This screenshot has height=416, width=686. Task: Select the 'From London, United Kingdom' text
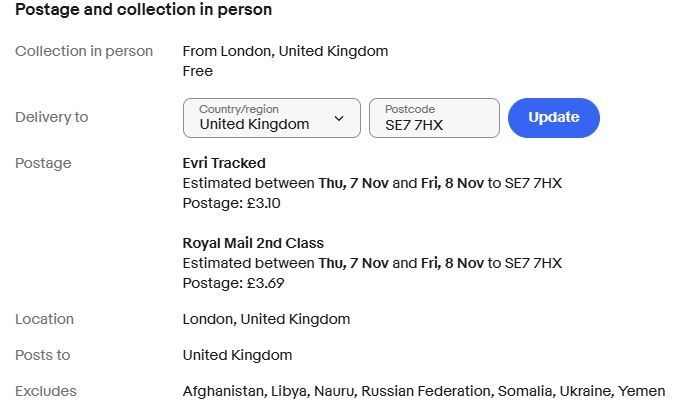pos(285,51)
